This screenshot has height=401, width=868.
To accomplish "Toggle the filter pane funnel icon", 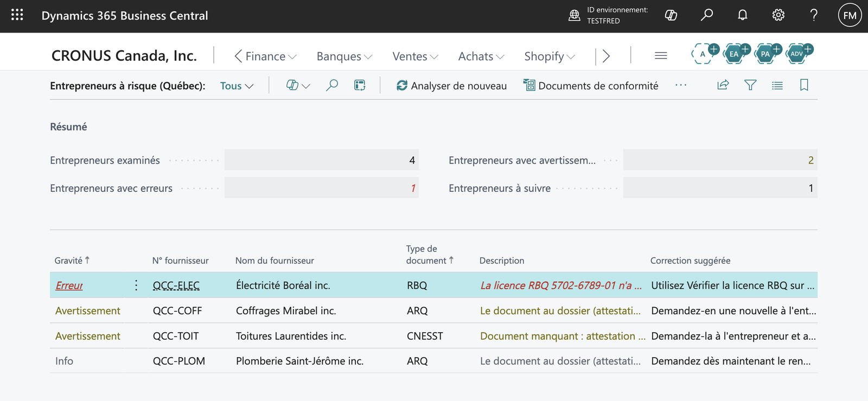I will click(x=750, y=85).
